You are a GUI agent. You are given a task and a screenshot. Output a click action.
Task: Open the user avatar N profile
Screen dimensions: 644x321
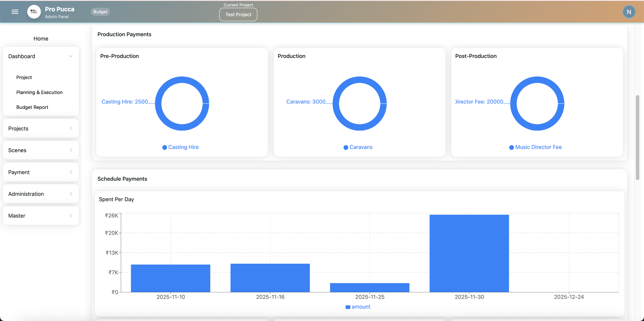629,12
